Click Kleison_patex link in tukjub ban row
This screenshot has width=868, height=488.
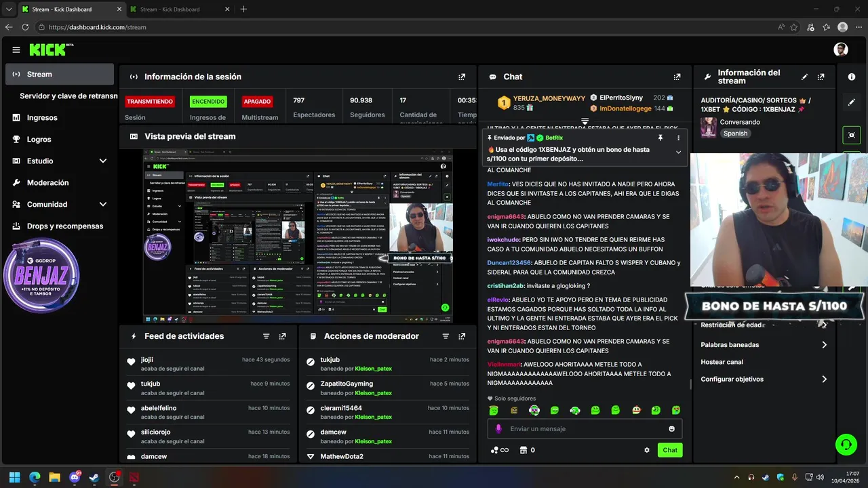coord(373,369)
